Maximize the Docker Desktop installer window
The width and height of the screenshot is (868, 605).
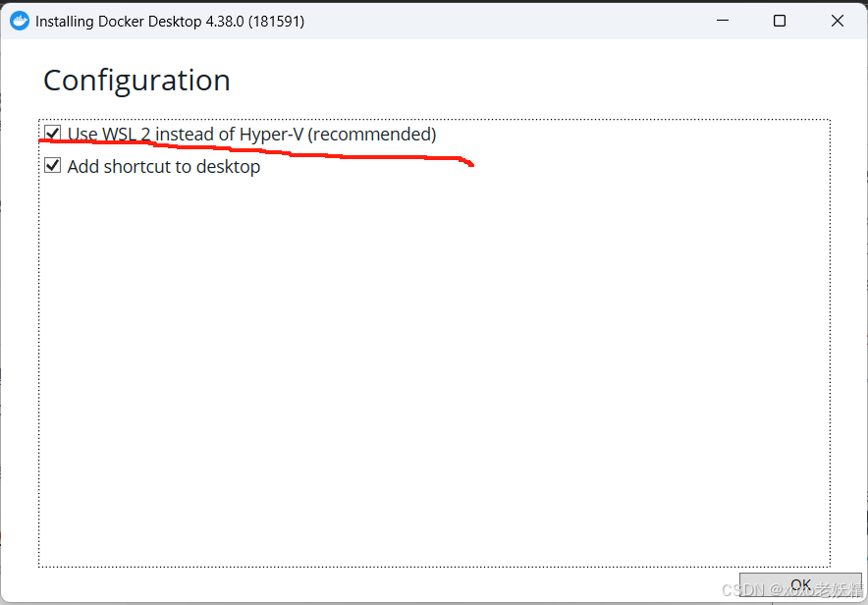pos(780,21)
